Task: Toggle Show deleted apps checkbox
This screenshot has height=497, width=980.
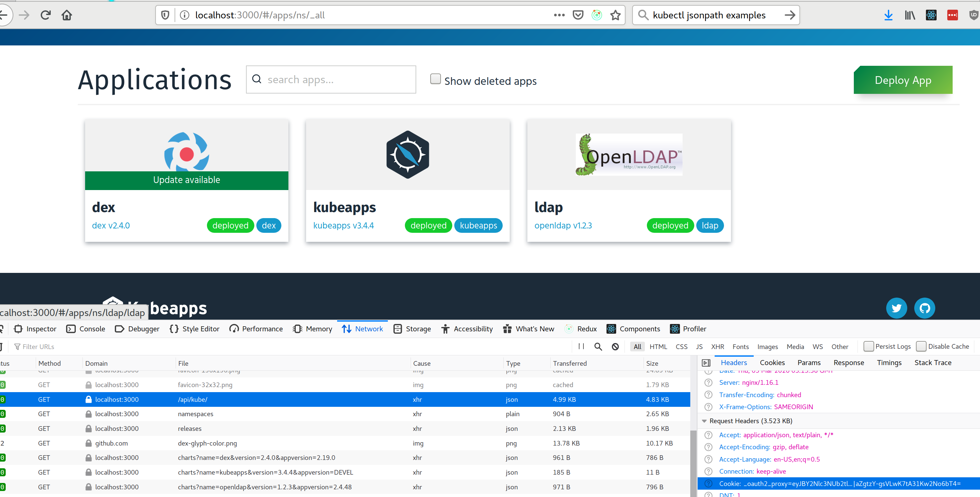Action: click(435, 79)
